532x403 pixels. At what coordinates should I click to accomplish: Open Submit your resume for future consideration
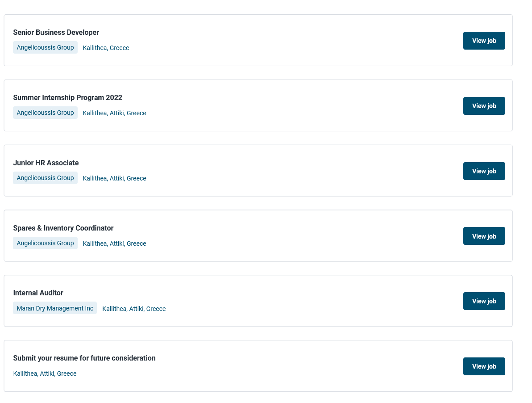(84, 358)
